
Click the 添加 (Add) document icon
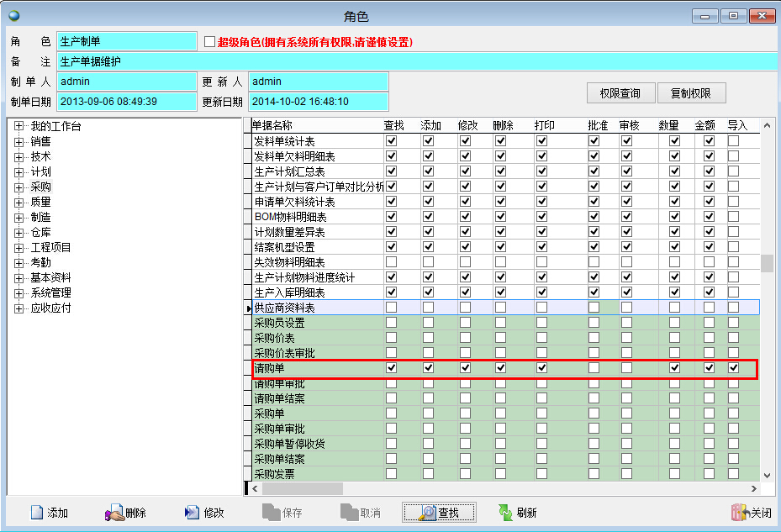pos(35,513)
